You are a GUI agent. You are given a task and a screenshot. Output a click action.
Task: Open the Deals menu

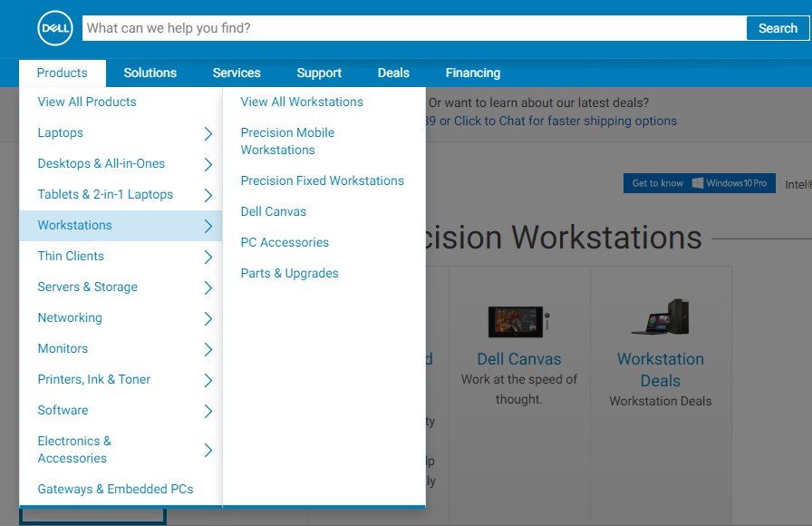(393, 73)
